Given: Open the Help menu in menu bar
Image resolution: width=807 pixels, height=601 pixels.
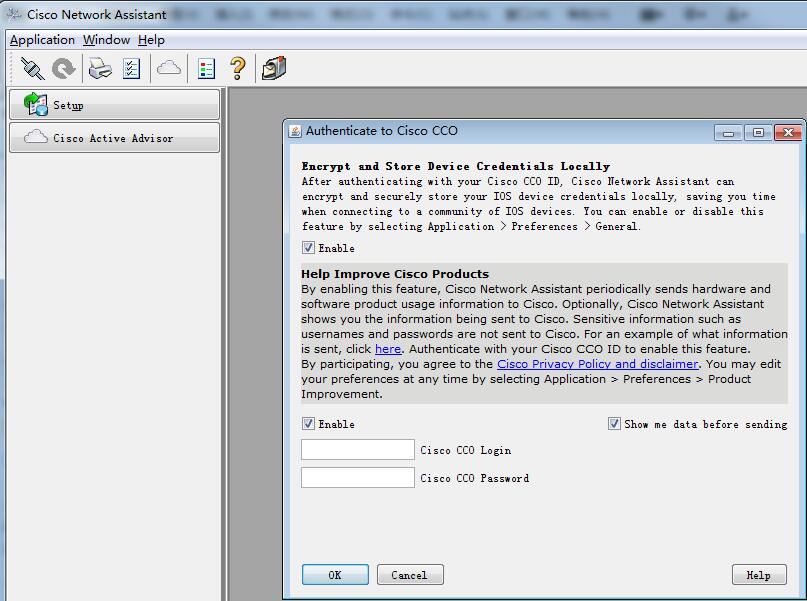Looking at the screenshot, I should (151, 40).
